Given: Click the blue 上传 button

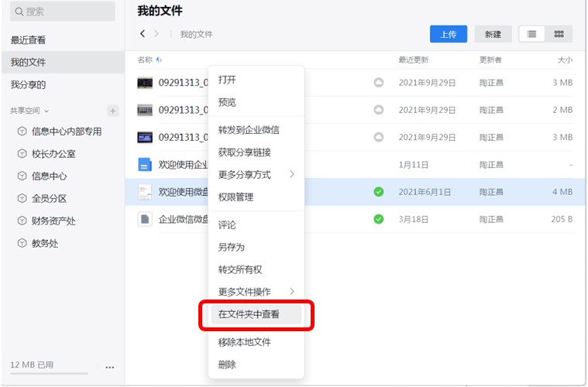Looking at the screenshot, I should coord(449,34).
